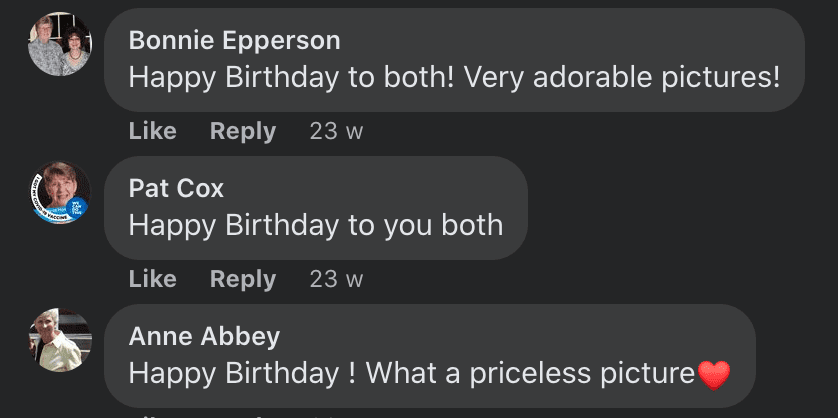Click "Happy Birthday to you both" comment text
This screenshot has height=418, width=838.
pyautogui.click(x=316, y=226)
